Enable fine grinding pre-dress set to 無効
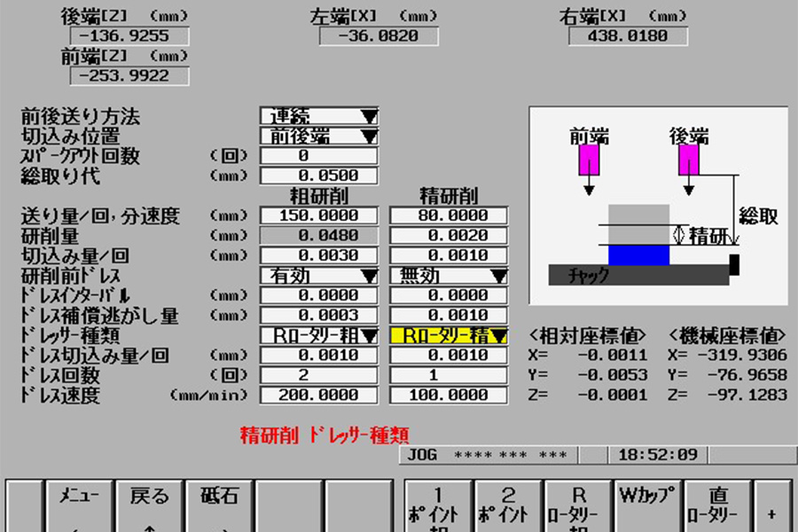Viewport: 798px width, 532px height. pyautogui.click(x=450, y=274)
